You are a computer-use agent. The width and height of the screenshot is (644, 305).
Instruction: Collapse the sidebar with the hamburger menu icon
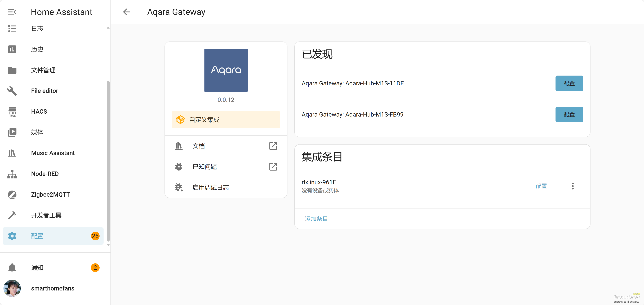[x=12, y=12]
